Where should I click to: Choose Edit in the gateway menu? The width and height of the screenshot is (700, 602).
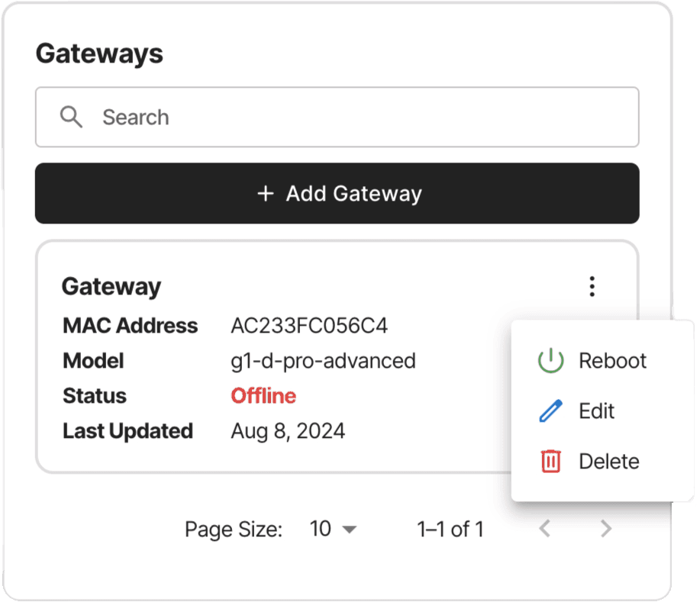point(592,411)
